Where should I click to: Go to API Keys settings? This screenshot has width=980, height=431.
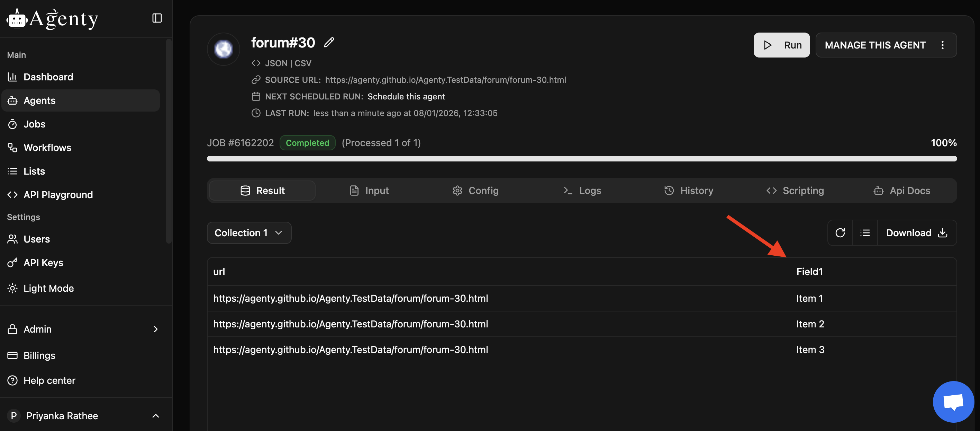(x=43, y=263)
